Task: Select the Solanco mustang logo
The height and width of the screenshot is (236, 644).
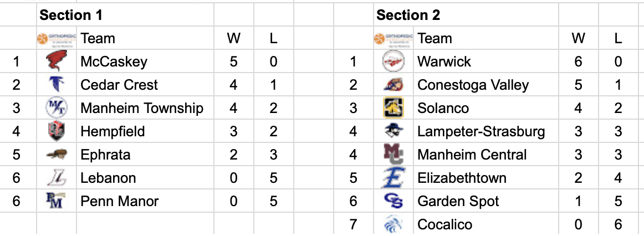Action: [x=393, y=108]
